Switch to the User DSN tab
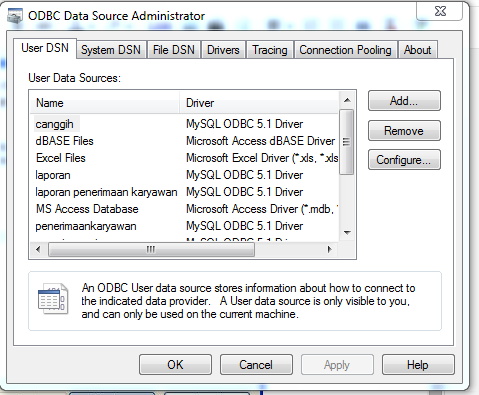479x395 pixels. tap(45, 49)
